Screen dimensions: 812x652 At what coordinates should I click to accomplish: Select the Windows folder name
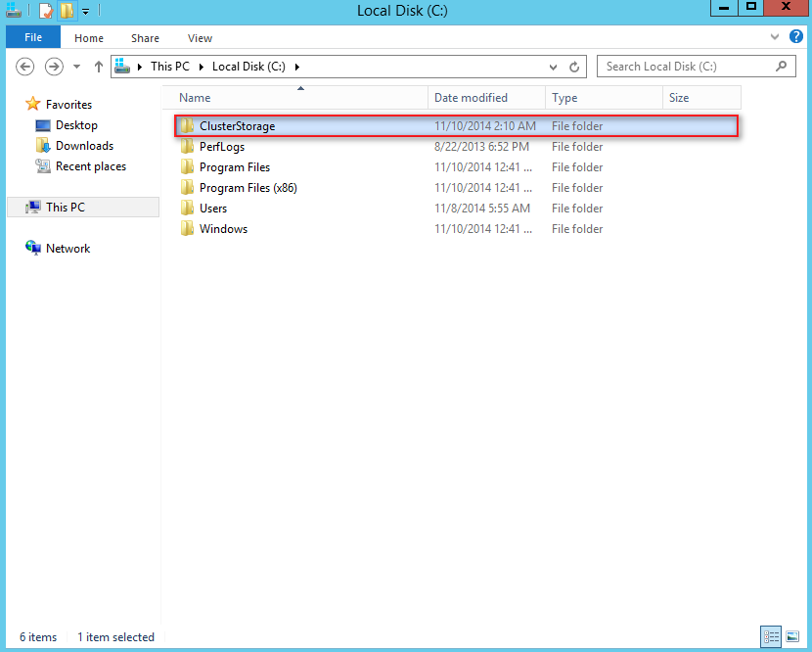223,229
